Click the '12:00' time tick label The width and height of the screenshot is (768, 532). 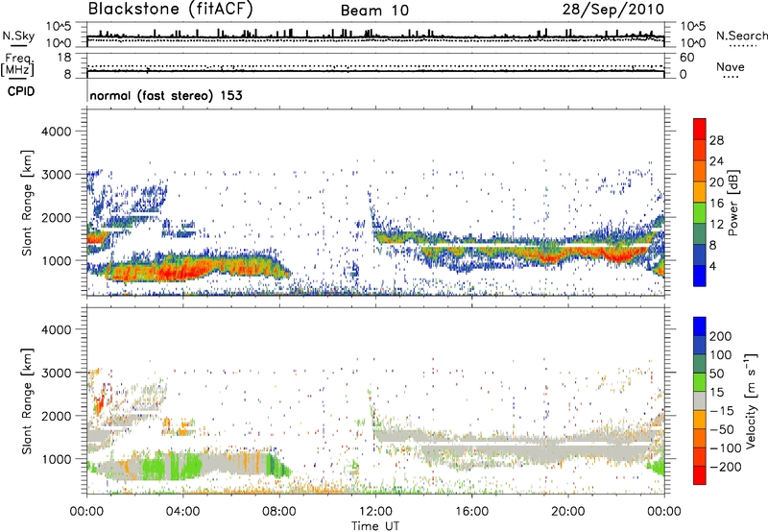pos(375,512)
